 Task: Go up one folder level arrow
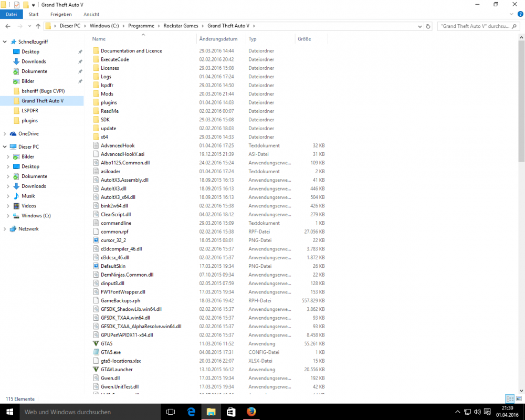(38, 26)
